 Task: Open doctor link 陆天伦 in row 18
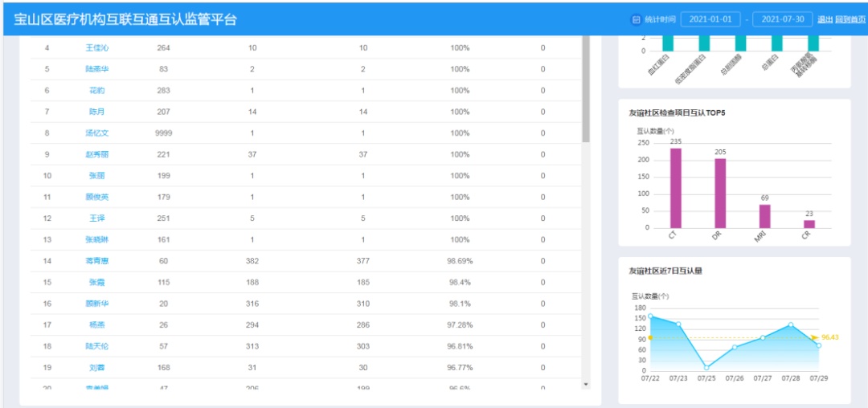pyautogui.click(x=97, y=346)
